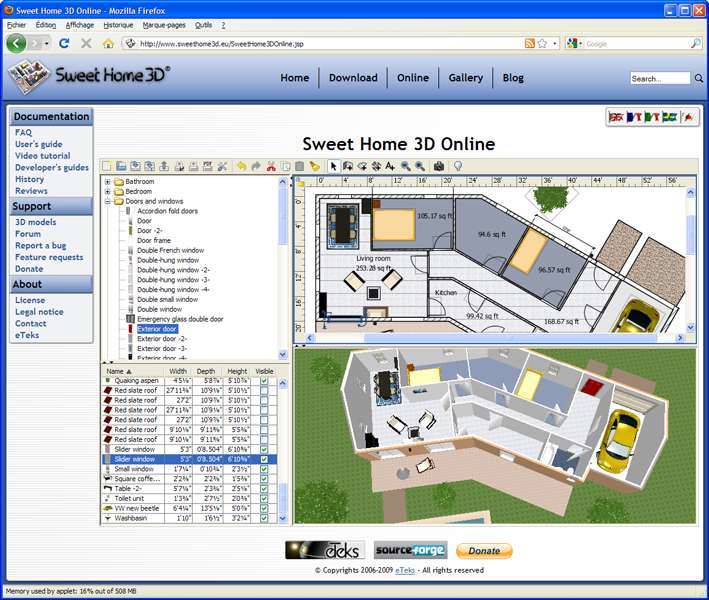Click the Create photo camera icon

pos(439,166)
